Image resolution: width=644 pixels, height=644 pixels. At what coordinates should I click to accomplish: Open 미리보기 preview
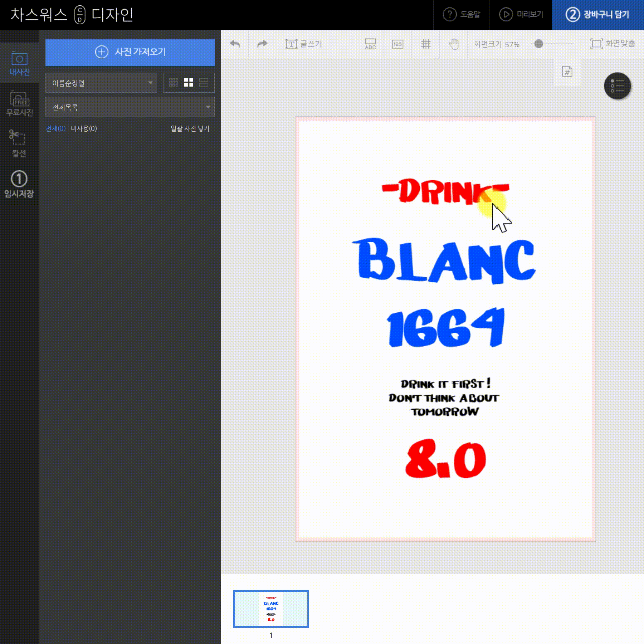(521, 15)
